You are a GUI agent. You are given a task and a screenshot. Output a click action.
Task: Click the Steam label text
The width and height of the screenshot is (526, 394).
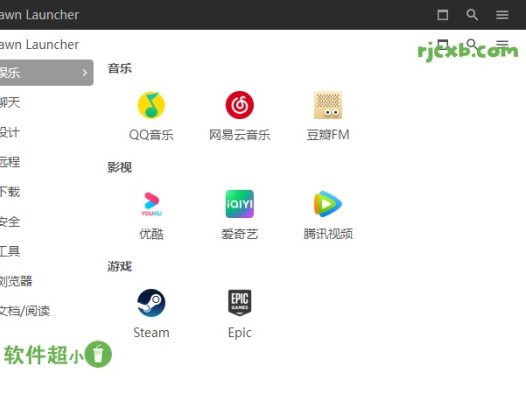coord(151,333)
